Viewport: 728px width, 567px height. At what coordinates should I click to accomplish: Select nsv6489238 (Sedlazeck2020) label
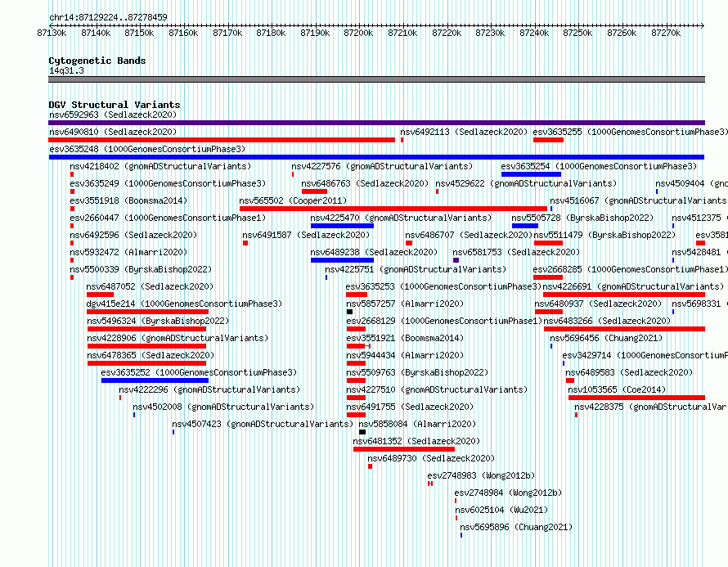tap(374, 252)
